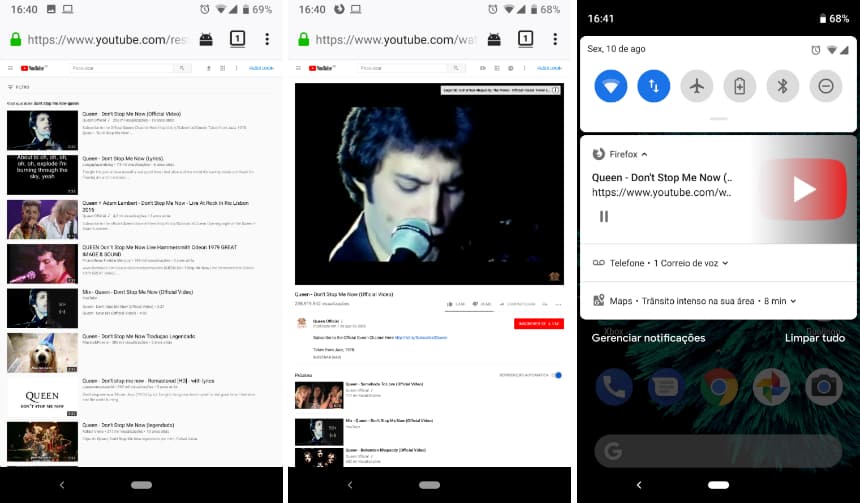This screenshot has width=860, height=503.
Task: Tap the Google search bar on home screen
Action: [x=718, y=451]
